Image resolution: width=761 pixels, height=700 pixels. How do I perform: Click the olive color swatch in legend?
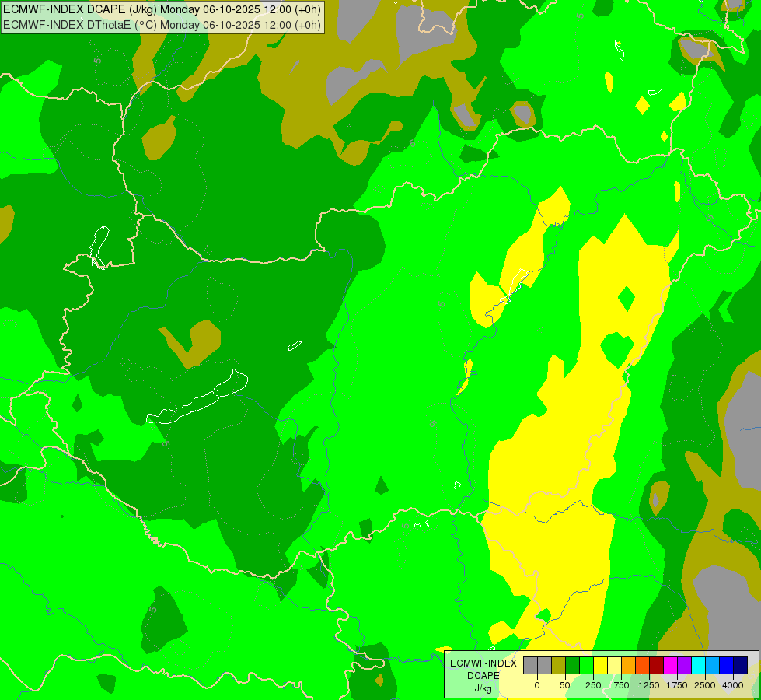point(559,665)
